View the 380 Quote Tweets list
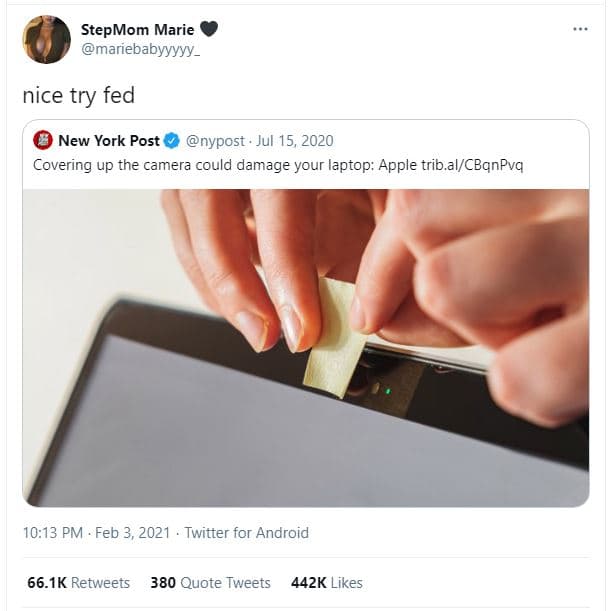615x611 pixels. click(x=210, y=582)
